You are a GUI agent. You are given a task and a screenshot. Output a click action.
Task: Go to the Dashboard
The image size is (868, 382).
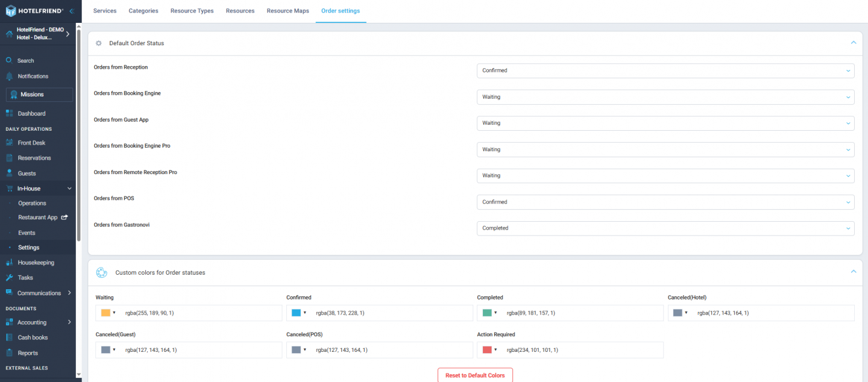click(31, 113)
